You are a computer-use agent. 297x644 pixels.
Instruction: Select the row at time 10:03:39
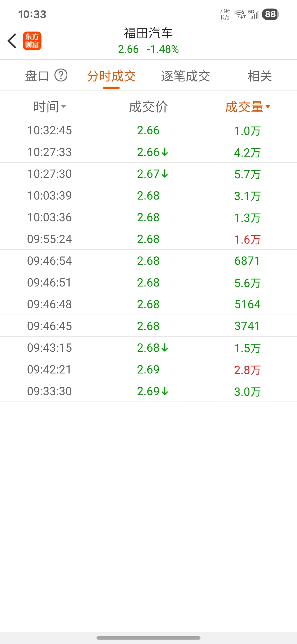[148, 195]
